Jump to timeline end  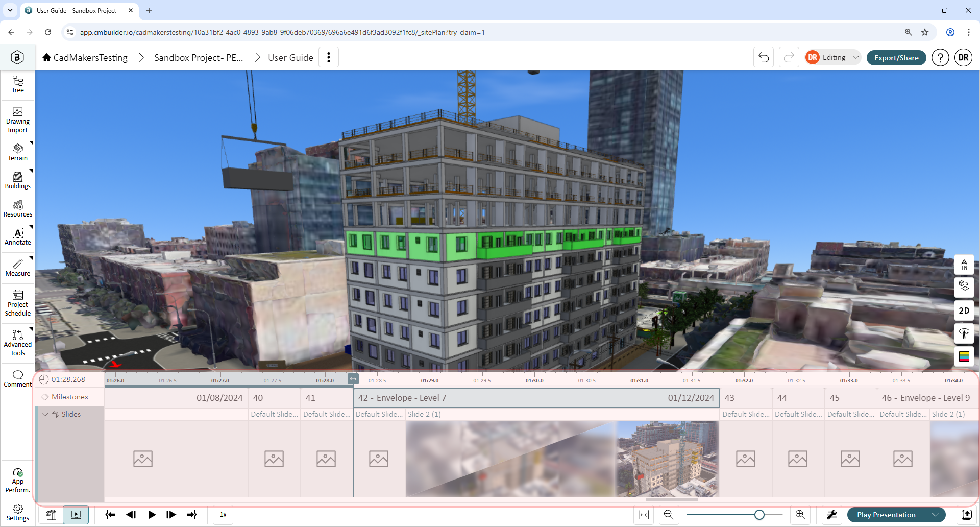(x=192, y=515)
